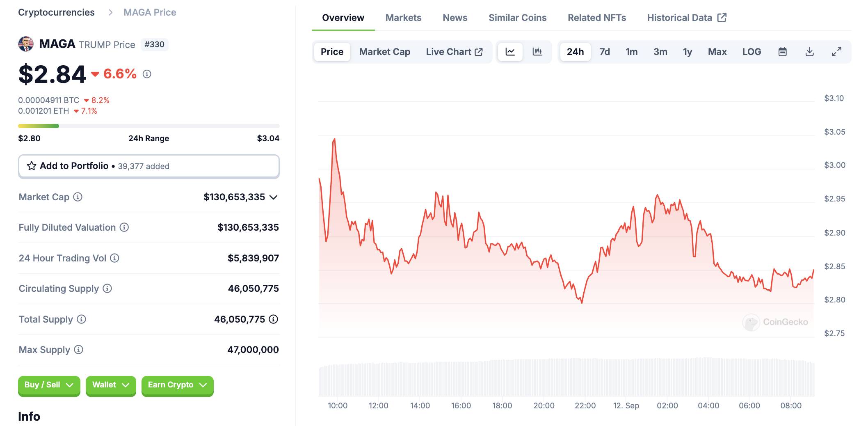This screenshot has height=426, width=868.
Task: Click info icon next to Total Supply label
Action: pyautogui.click(x=82, y=319)
